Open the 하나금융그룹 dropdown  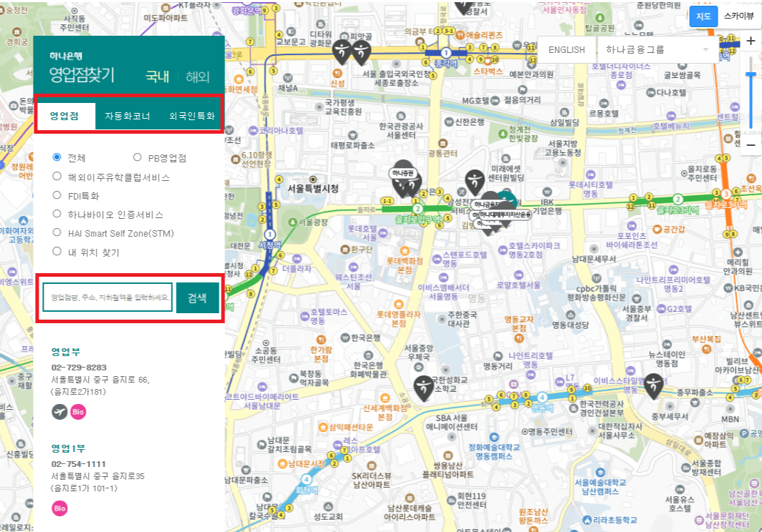[x=657, y=49]
